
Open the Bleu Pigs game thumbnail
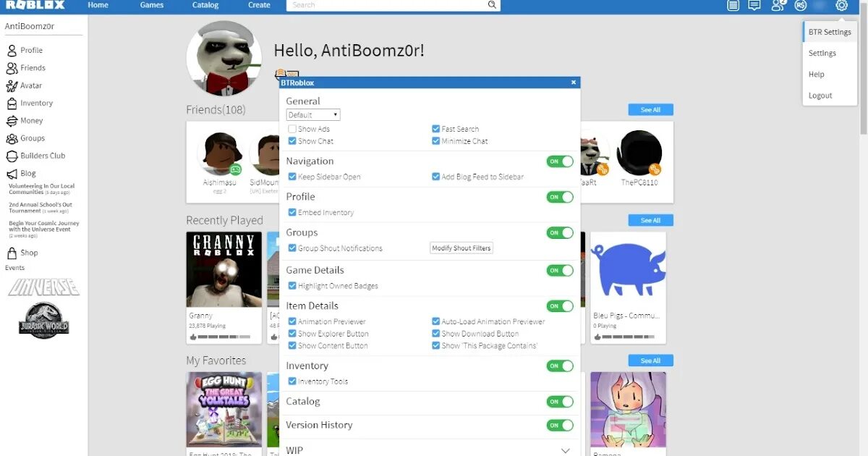tap(628, 269)
